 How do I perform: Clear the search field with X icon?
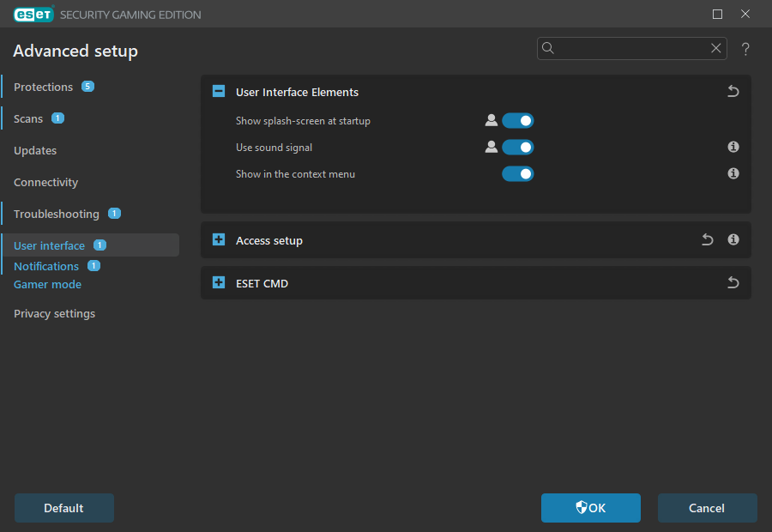[x=716, y=48]
